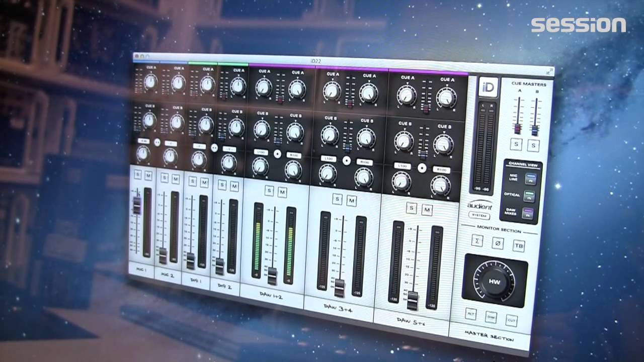The image size is (644, 362).
Task: Click the MIC 1 Cue A knob
Action: pos(150,81)
